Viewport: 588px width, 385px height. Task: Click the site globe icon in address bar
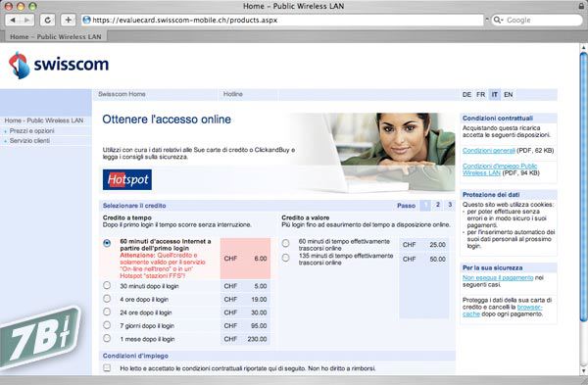click(x=86, y=20)
